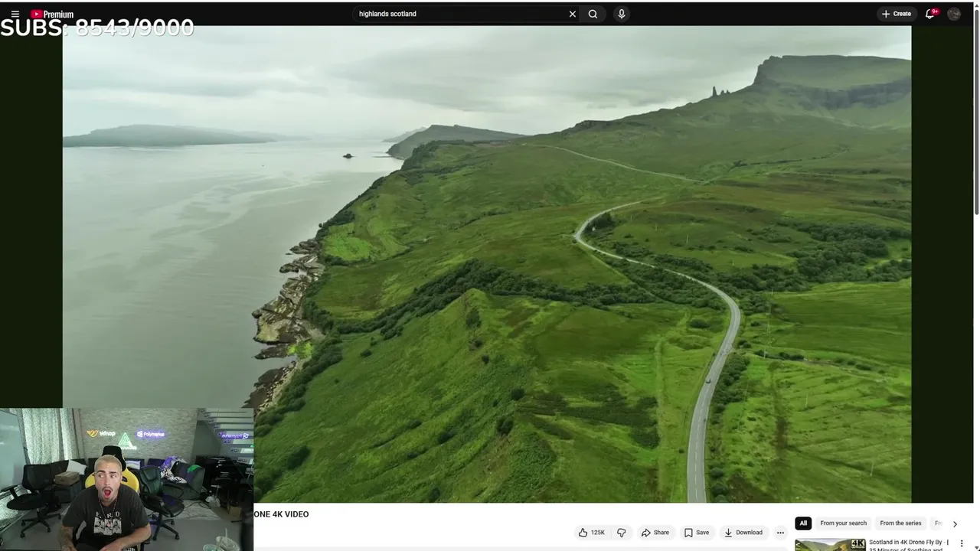Share the video

[x=655, y=533]
